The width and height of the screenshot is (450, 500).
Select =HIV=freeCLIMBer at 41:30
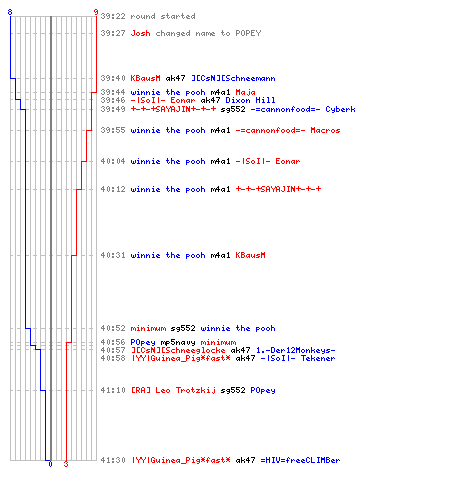[300, 460]
